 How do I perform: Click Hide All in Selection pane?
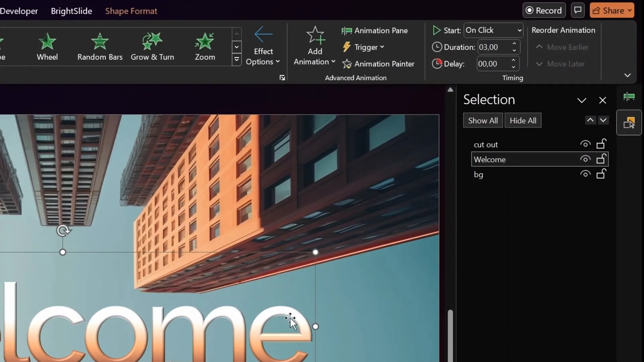523,121
